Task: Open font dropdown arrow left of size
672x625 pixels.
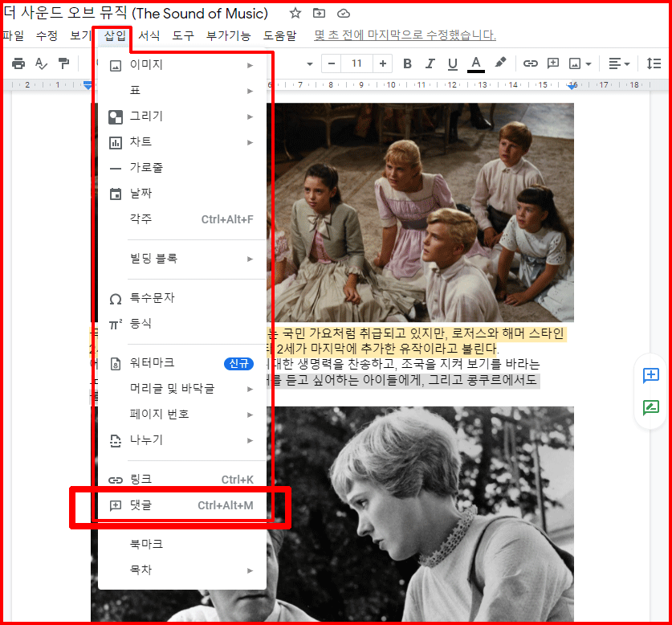Action: coord(310,64)
